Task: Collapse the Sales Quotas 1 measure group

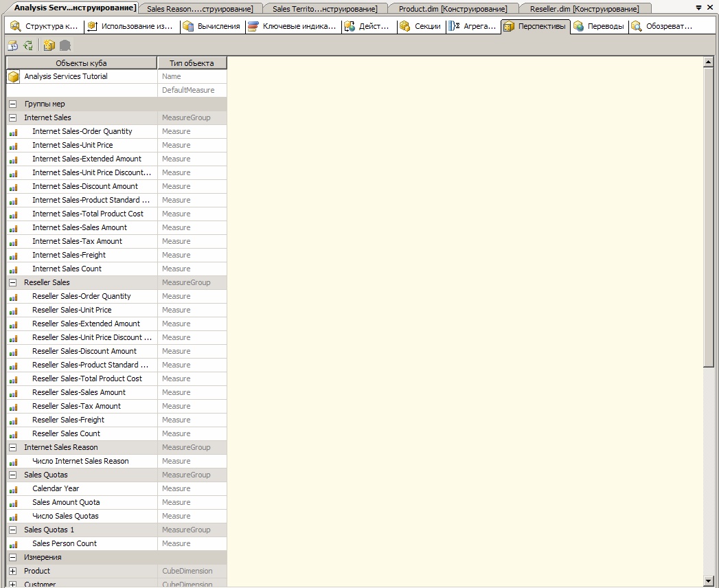Action: point(13,530)
